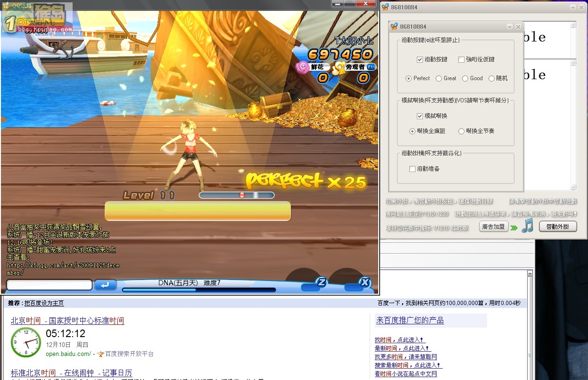
Task: Click the 百度搜索开放平台 link
Action: coord(129,354)
